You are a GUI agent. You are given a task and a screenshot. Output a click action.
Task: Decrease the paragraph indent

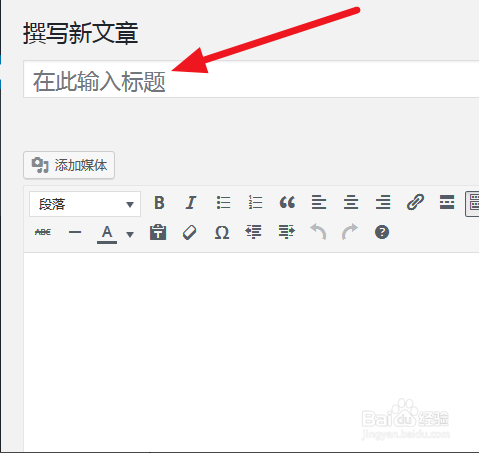click(253, 232)
